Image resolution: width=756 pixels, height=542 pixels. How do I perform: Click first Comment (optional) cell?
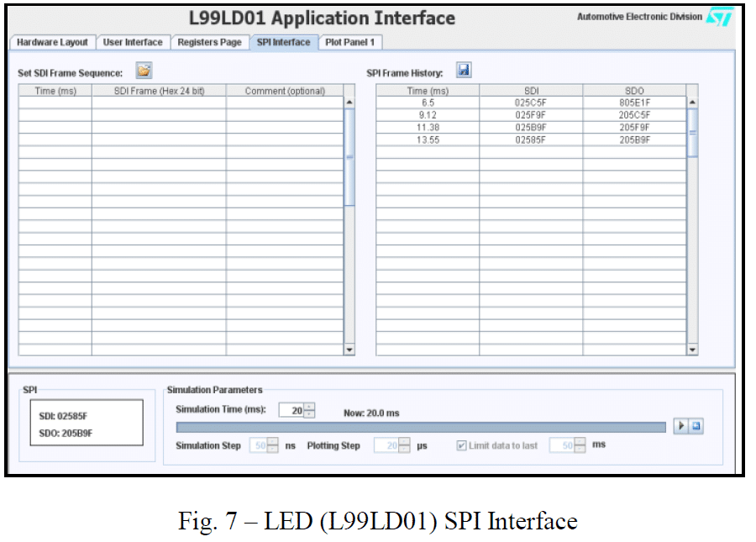click(284, 103)
